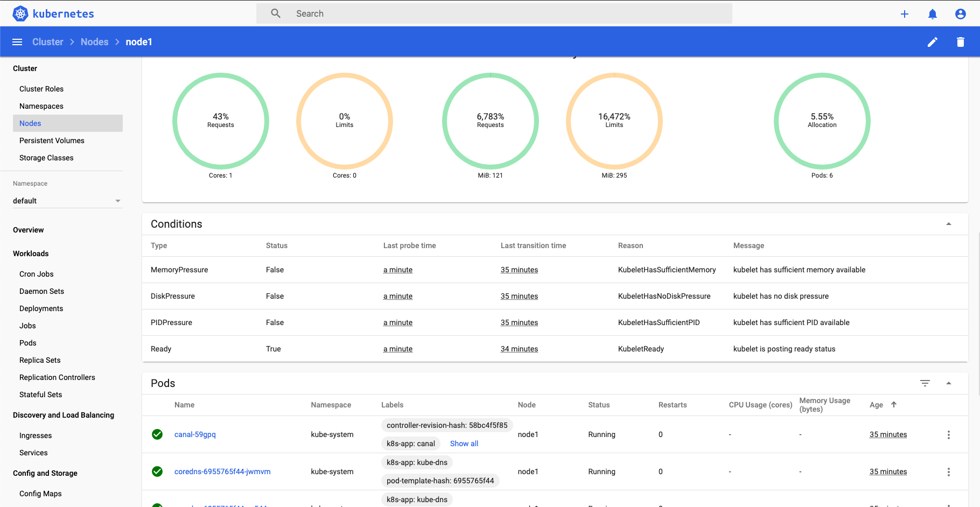Open Pods in sidebar
This screenshot has width=980, height=507.
coord(28,343)
